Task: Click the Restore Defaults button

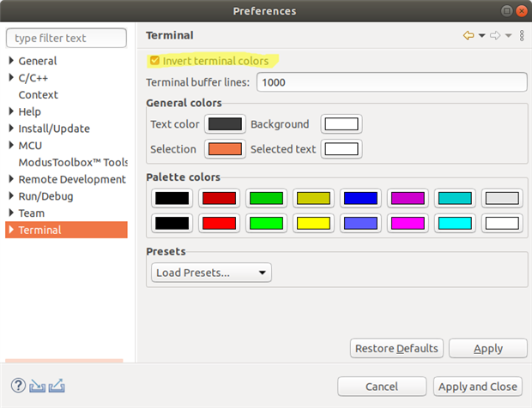Action: 396,348
